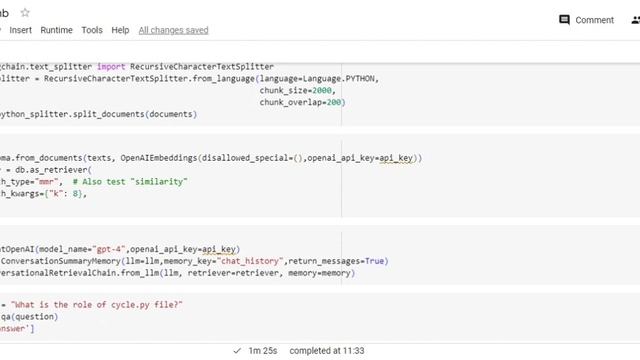Viewport: 640px width, 360px height.
Task: Click the chunk_overlap=200 line
Action: (302, 102)
